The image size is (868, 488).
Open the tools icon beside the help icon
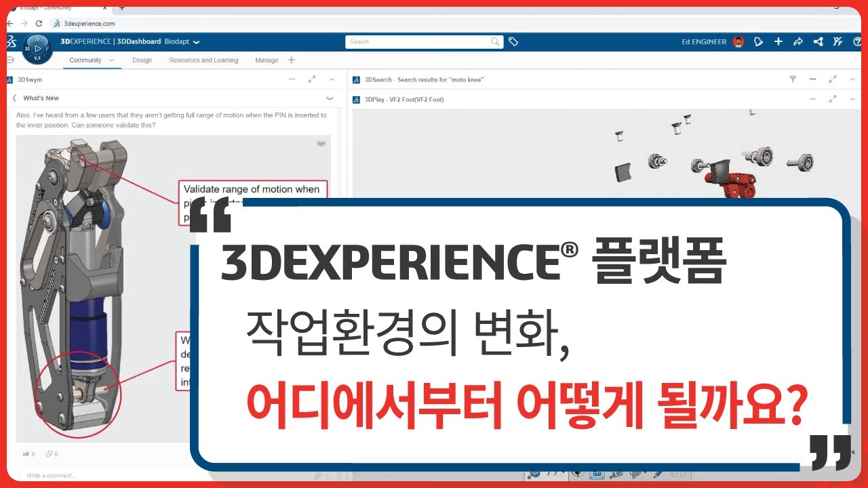click(838, 42)
